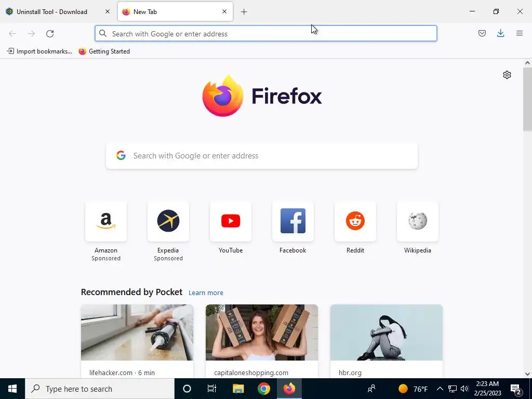
Task: Open the Windows Start menu
Action: 12,389
